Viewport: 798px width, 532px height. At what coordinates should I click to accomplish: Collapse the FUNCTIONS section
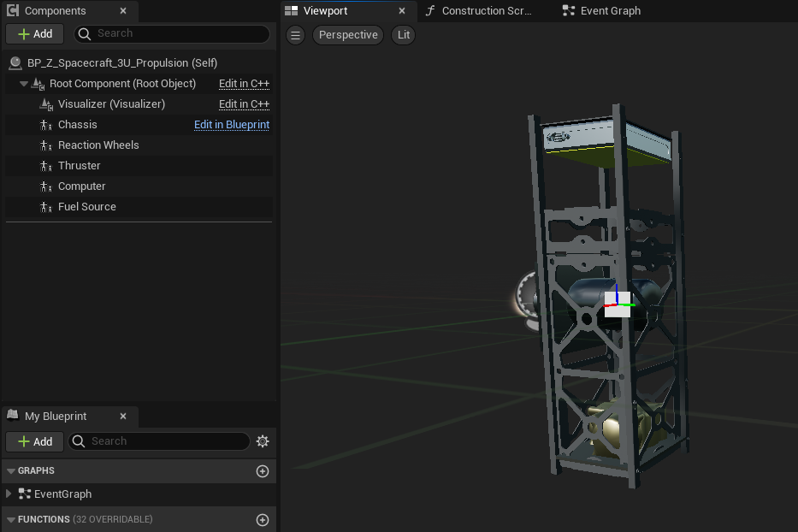coord(10,520)
